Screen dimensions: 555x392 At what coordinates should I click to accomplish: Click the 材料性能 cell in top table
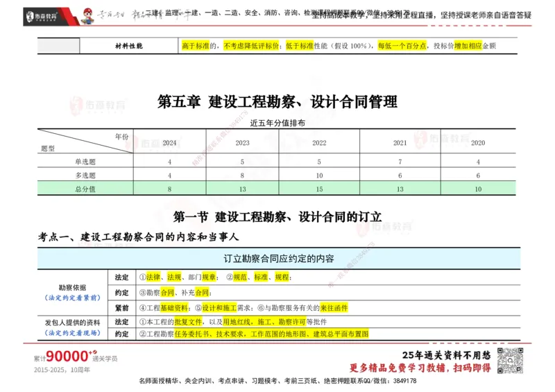tap(129, 46)
